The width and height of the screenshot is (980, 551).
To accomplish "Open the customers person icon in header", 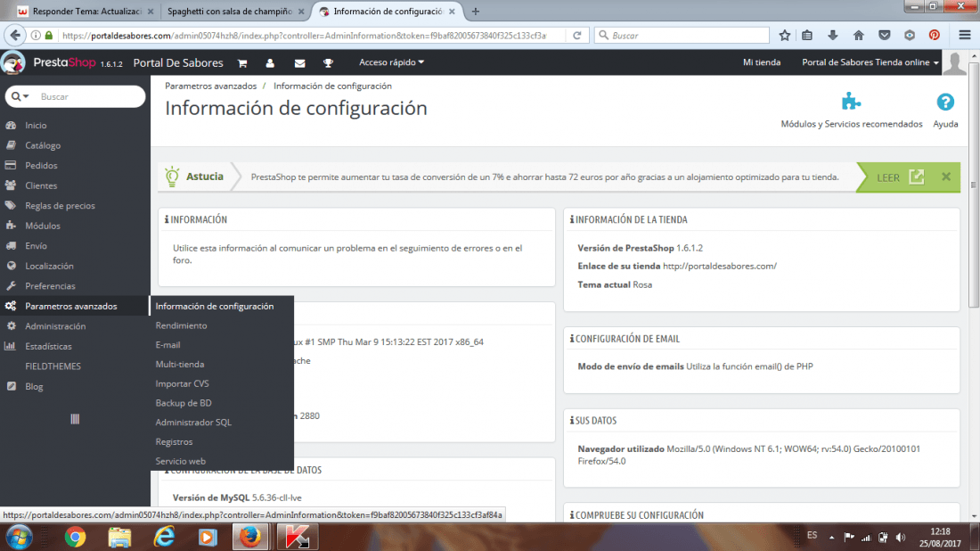I will pos(270,62).
